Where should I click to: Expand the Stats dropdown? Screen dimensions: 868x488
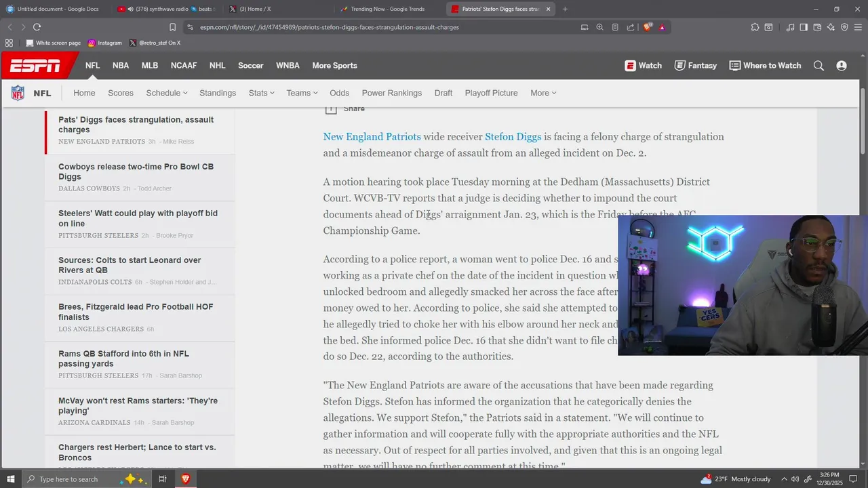click(x=261, y=93)
